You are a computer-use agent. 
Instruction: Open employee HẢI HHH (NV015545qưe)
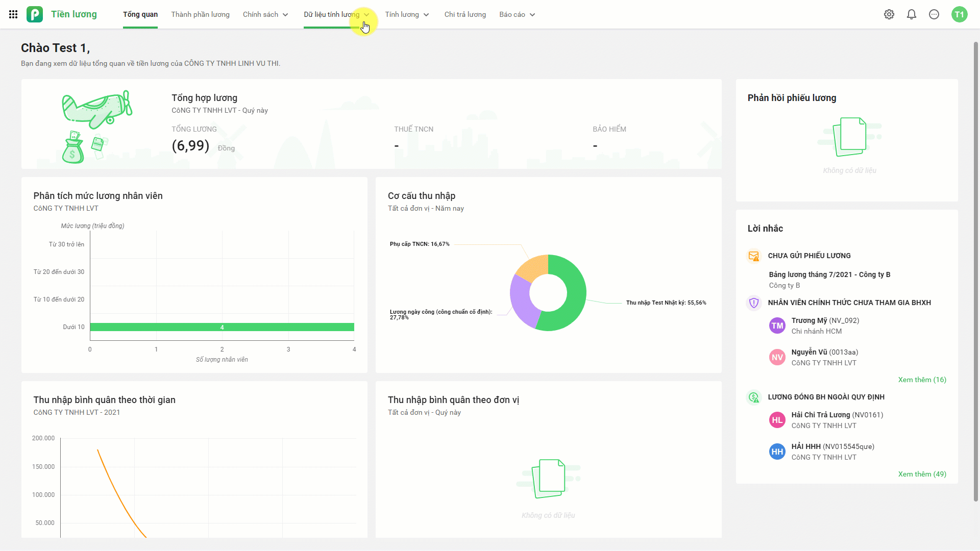833,446
